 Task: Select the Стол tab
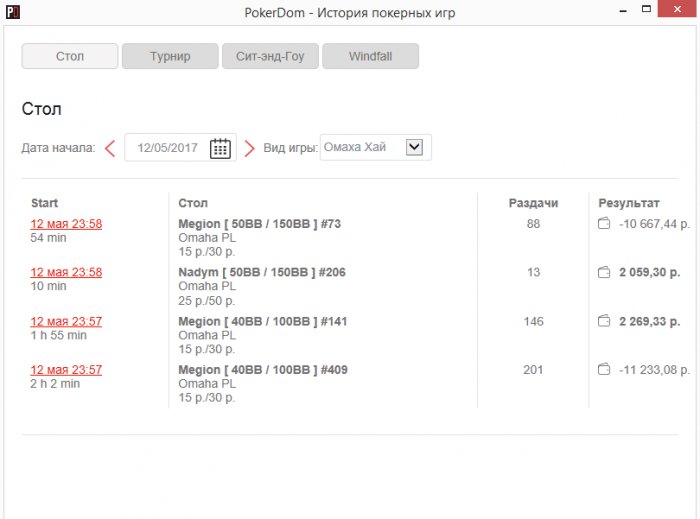(70, 56)
